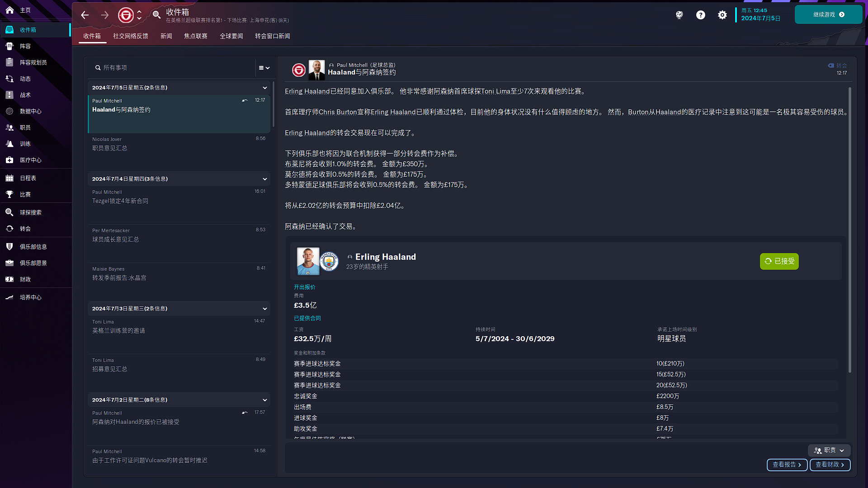
Task: Open the 转会 transfers sidebar icon
Action: pyautogui.click(x=9, y=229)
